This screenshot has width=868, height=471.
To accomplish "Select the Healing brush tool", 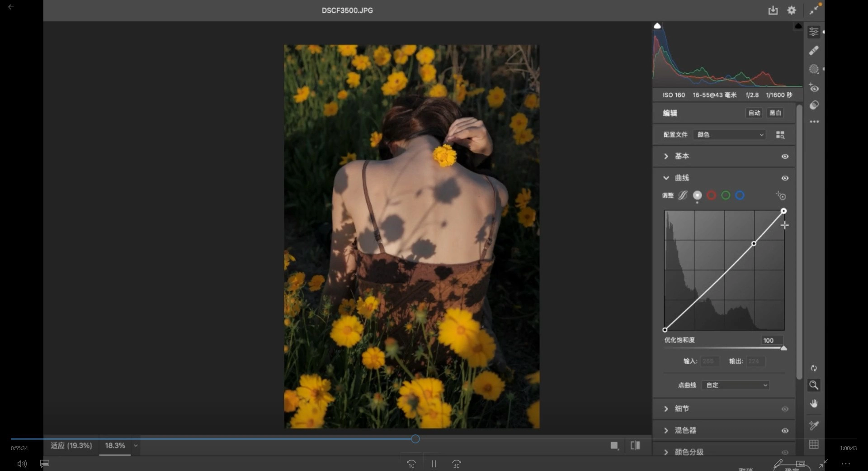I will coord(814,50).
